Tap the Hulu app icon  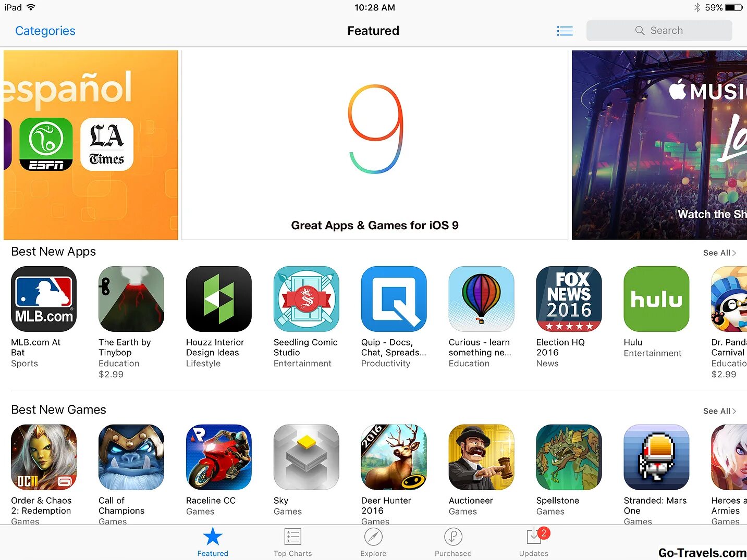coord(656,299)
